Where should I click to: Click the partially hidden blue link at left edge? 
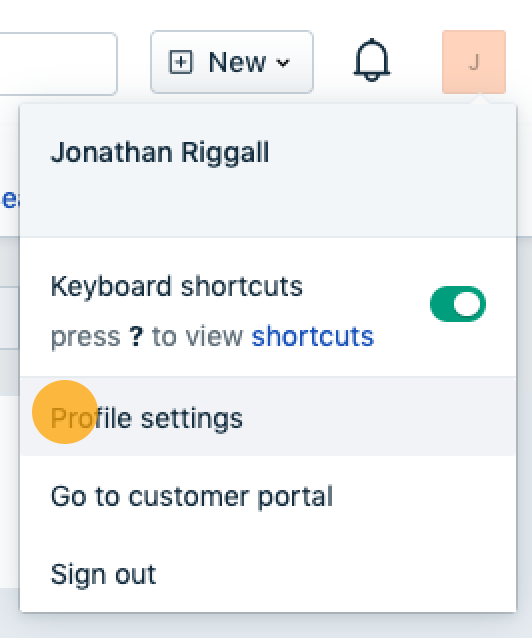click(x=9, y=199)
